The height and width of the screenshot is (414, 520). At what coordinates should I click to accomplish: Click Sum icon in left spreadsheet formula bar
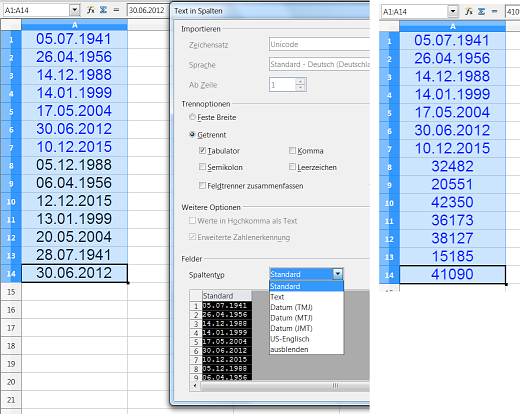point(103,10)
